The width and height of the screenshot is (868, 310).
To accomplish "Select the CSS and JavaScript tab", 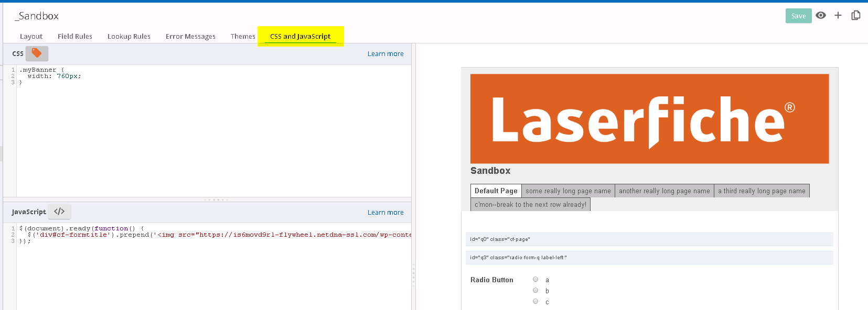I will [x=301, y=36].
